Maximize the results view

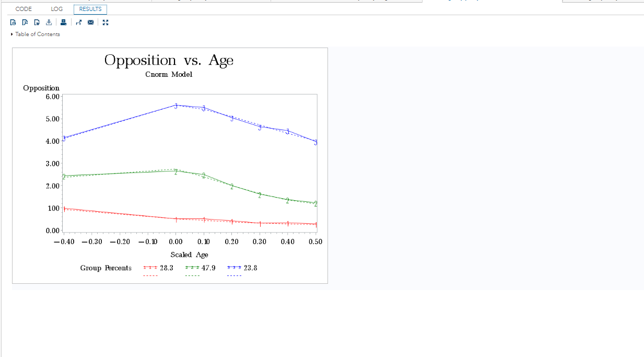(106, 22)
